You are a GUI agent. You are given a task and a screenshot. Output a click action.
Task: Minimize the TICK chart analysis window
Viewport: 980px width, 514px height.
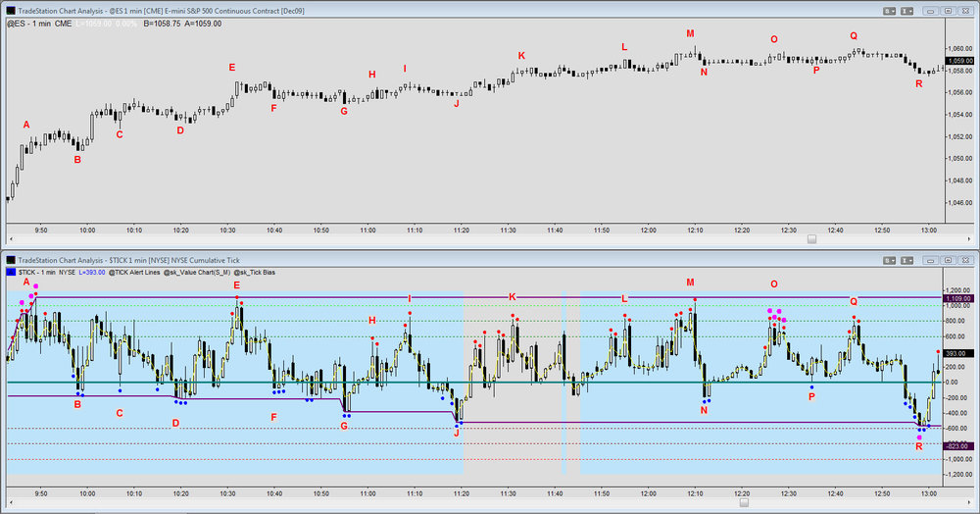(x=931, y=260)
